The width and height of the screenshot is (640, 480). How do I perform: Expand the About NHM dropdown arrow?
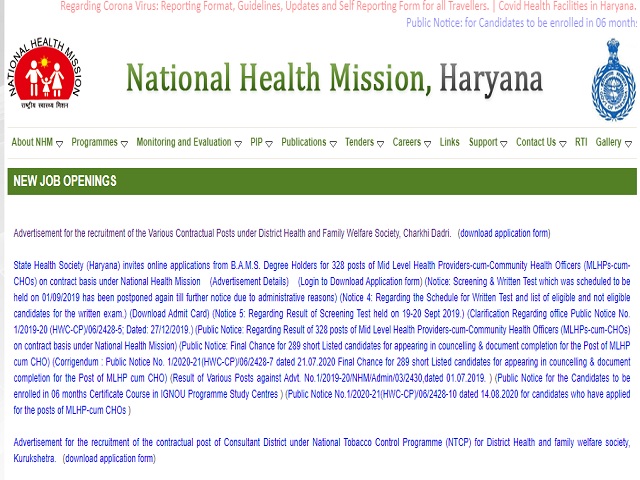60,144
